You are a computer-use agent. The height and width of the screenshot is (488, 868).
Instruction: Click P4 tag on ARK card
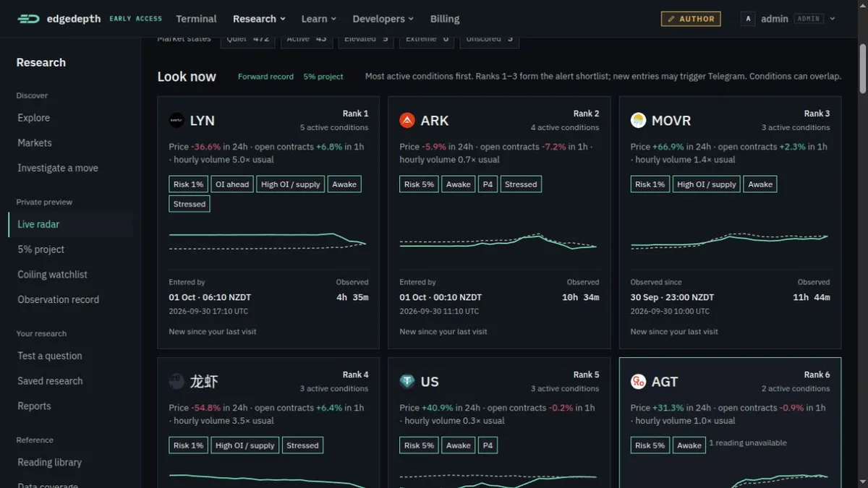tap(488, 184)
